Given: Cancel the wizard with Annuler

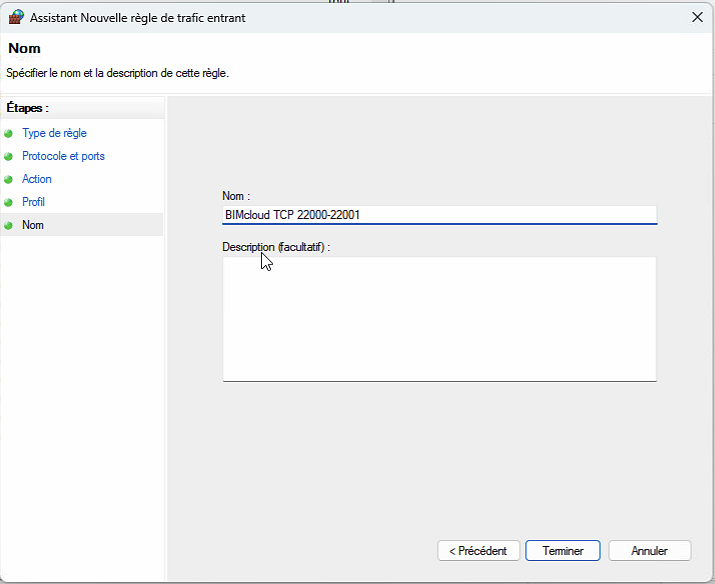Looking at the screenshot, I should click(x=649, y=551).
